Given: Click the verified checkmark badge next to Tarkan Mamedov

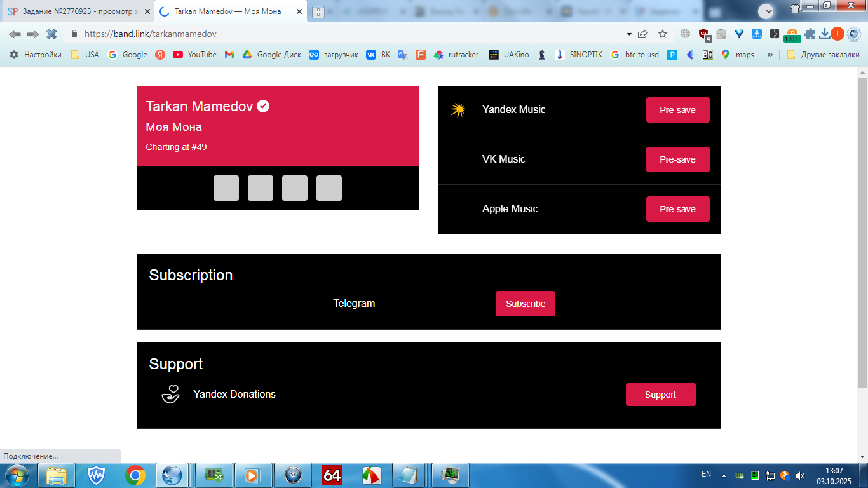Looking at the screenshot, I should tap(263, 106).
